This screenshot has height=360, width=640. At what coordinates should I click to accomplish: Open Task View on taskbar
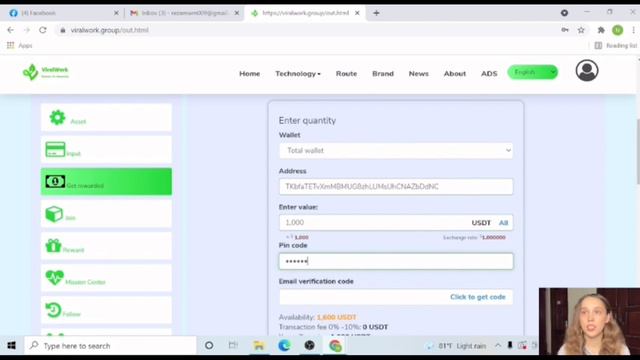233,346
